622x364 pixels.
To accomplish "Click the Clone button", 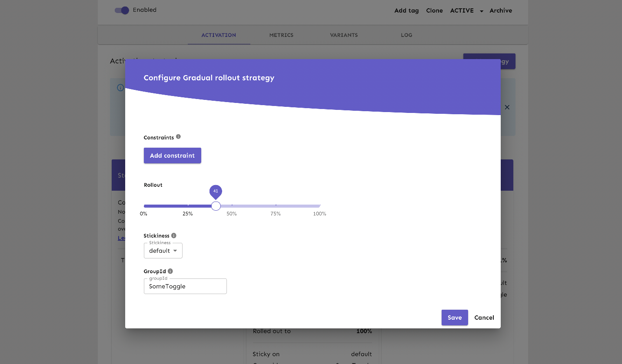I will [434, 10].
